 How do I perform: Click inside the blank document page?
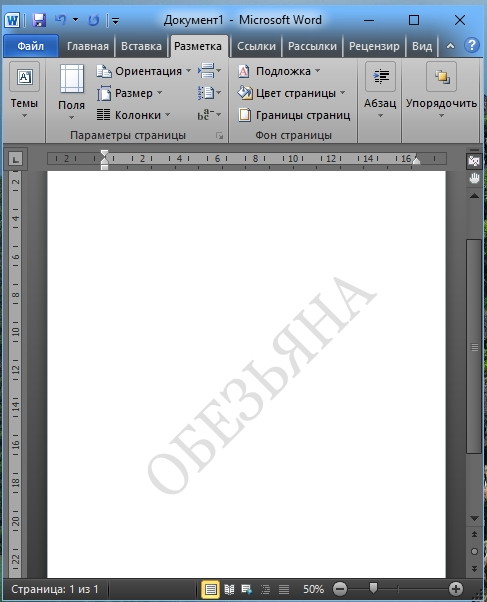point(246,374)
